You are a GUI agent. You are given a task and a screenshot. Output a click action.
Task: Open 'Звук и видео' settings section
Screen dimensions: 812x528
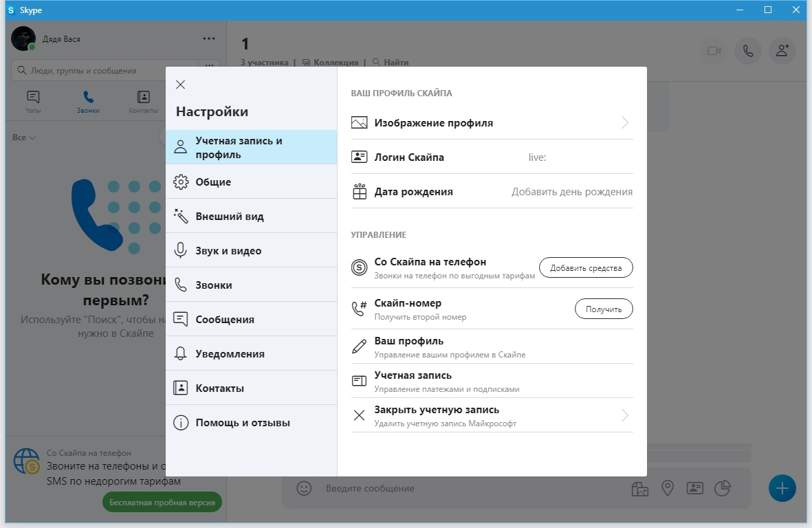click(251, 250)
